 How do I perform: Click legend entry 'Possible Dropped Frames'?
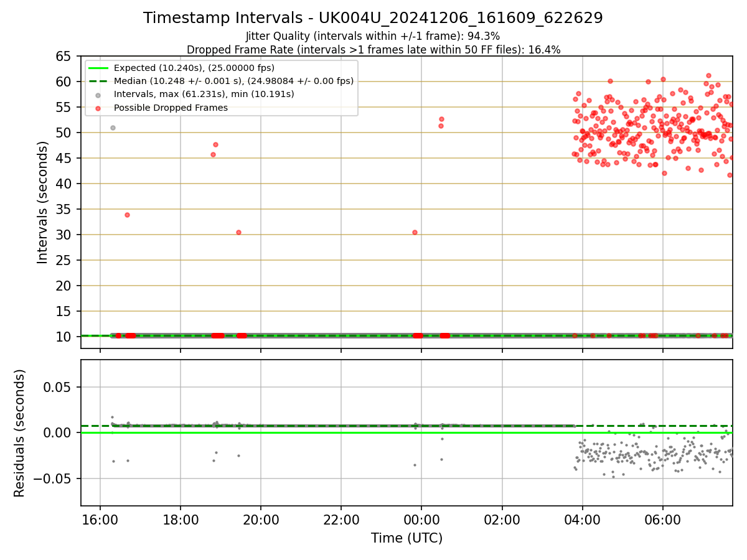coord(171,108)
